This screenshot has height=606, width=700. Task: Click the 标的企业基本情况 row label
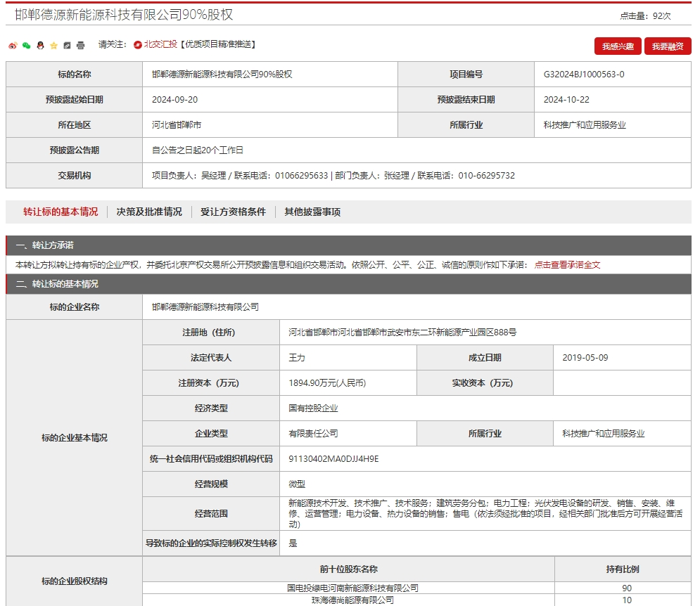74,438
